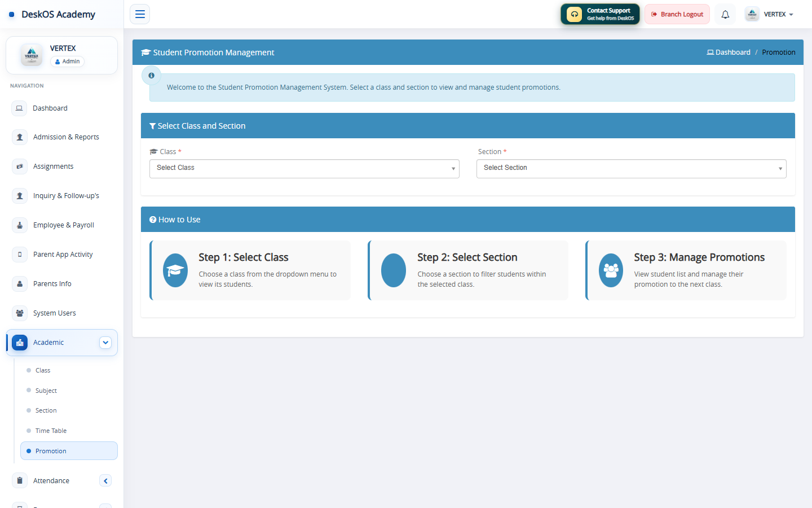812x508 pixels.
Task: Go to Dashboard in the navigation
Action: tap(62, 108)
